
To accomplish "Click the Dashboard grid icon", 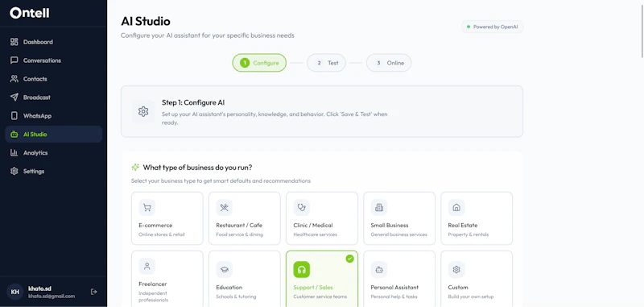I will (14, 42).
